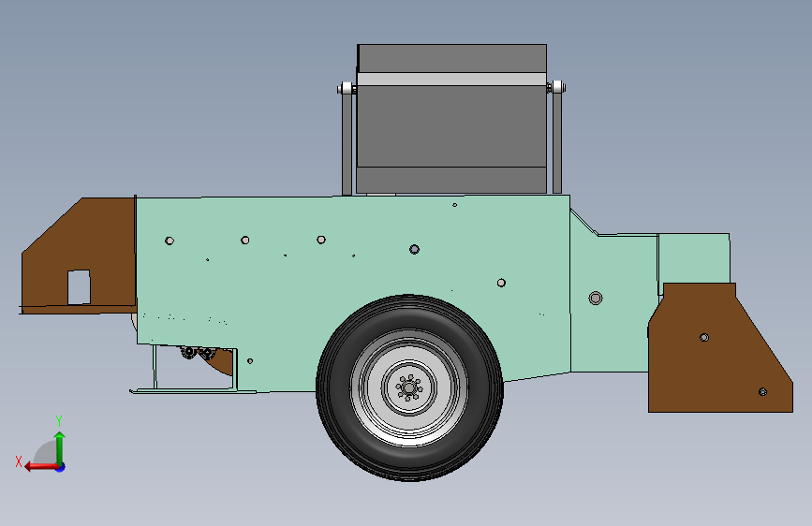
Task: Click the large round hole in right green section
Action: tap(596, 299)
